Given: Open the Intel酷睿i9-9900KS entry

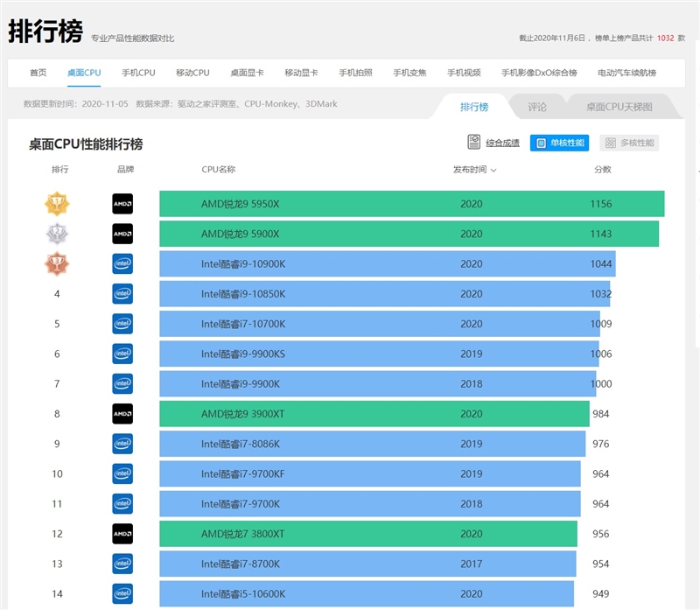Looking at the screenshot, I should pyautogui.click(x=379, y=354).
